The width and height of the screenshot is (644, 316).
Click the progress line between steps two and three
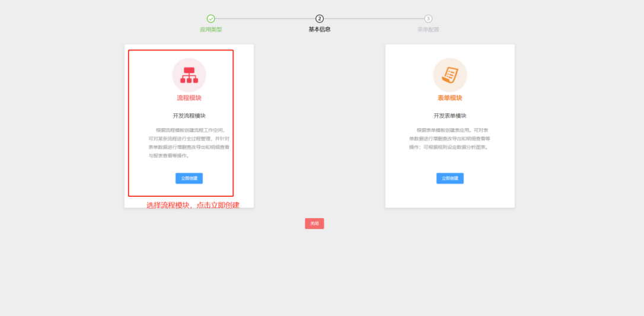pos(374,18)
